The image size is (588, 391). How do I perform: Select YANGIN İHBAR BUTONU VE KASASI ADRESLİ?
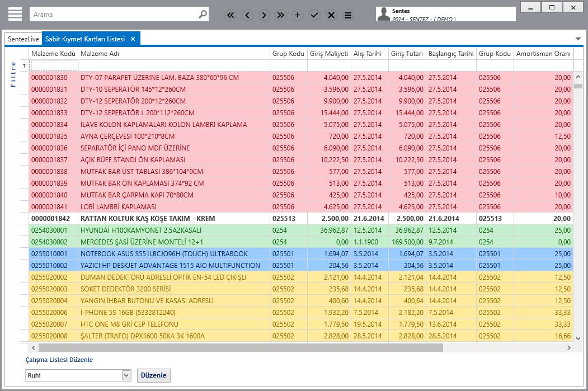tap(301, 300)
